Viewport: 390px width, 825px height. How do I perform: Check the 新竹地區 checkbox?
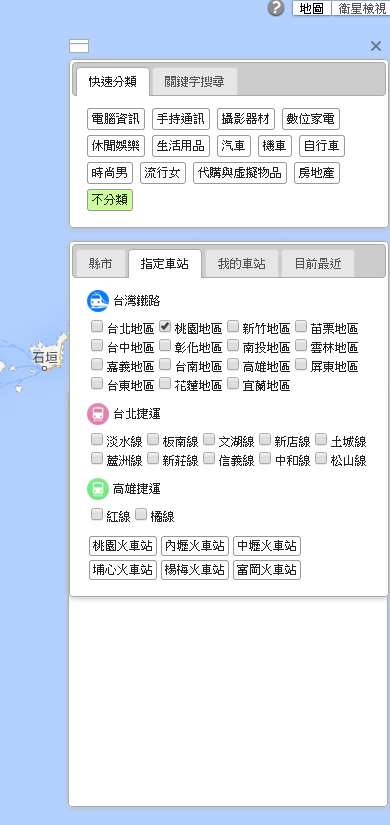click(233, 327)
